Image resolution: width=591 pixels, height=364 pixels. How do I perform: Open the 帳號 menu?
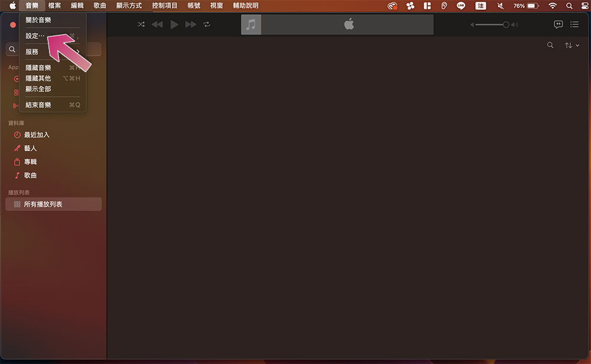click(194, 6)
